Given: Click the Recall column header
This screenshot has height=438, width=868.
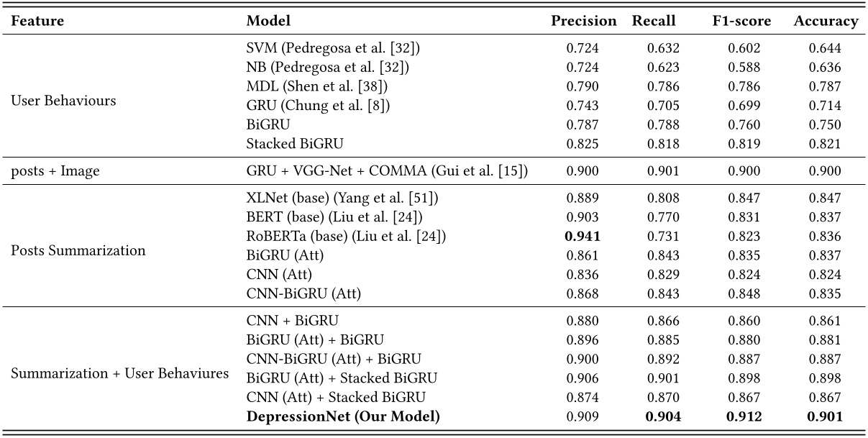Looking at the screenshot, I should click(x=654, y=22).
